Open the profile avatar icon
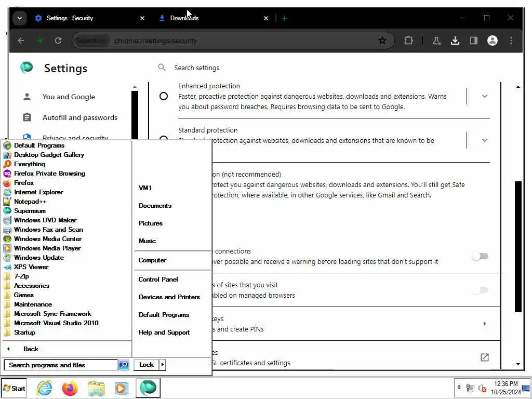Screen dimensions: 532x399 493,41
